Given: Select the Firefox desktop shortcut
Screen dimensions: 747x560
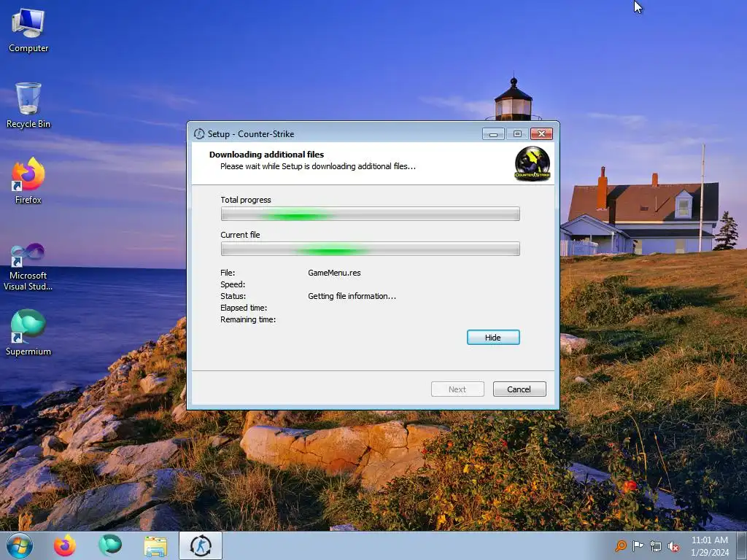Looking at the screenshot, I should click(28, 181).
